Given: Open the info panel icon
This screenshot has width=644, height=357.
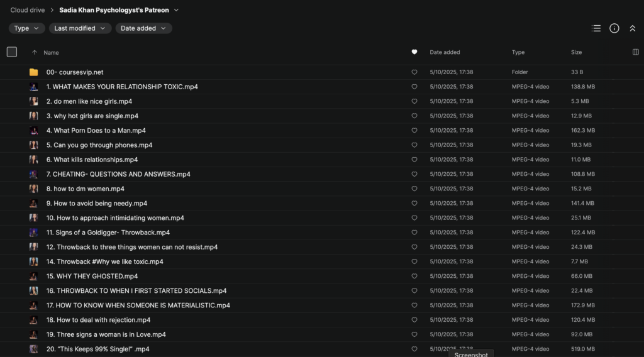Looking at the screenshot, I should 614,28.
